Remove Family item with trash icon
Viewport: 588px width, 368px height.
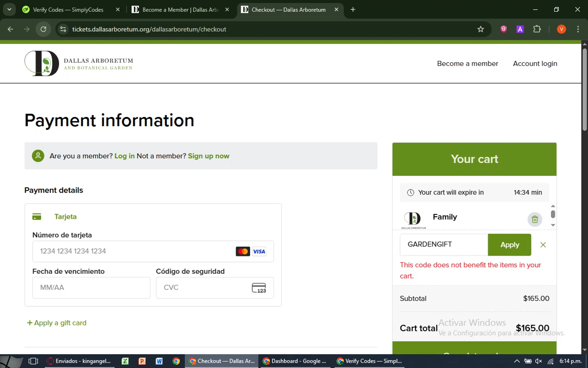[x=535, y=219]
